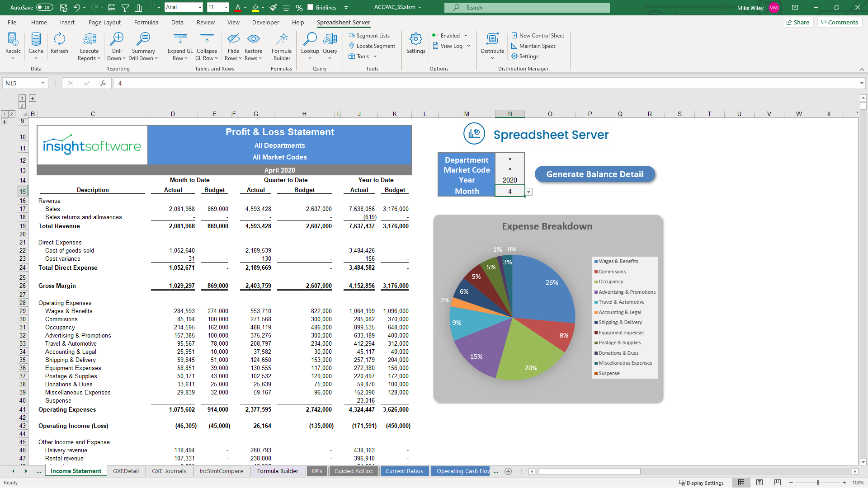The image size is (868, 488).
Task: Add a new sheet
Action: pos(508,471)
